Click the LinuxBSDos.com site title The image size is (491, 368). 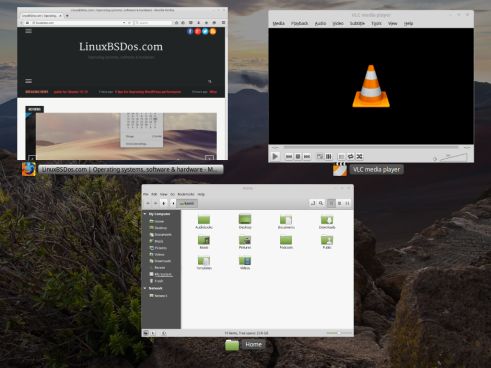tap(121, 47)
